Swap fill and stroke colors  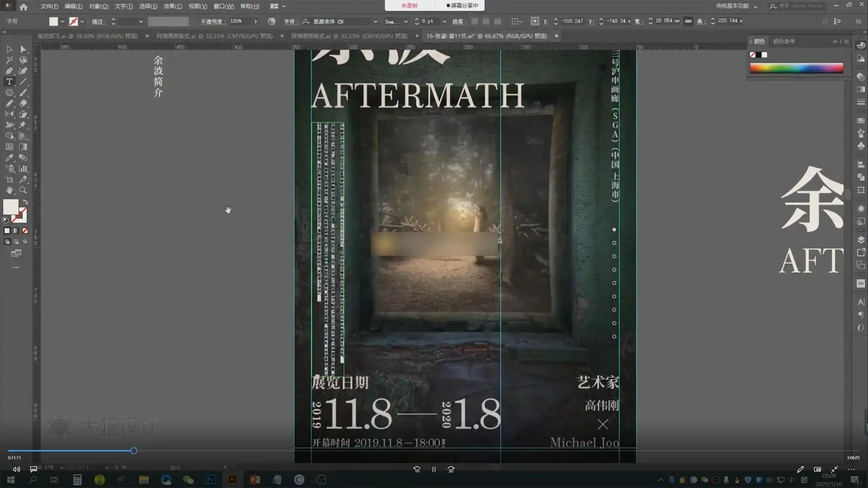(25, 202)
